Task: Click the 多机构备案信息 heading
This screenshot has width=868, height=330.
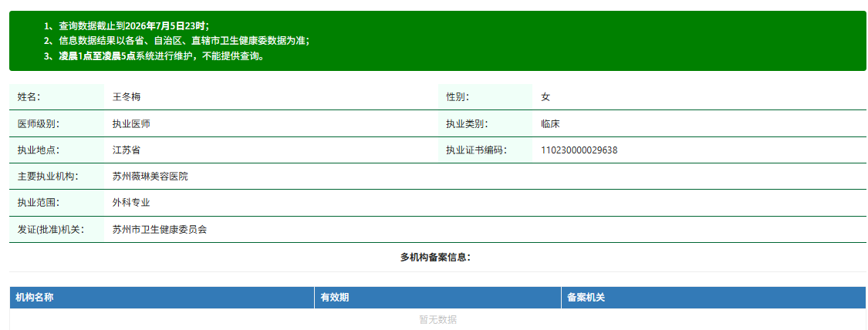Action: pos(436,257)
